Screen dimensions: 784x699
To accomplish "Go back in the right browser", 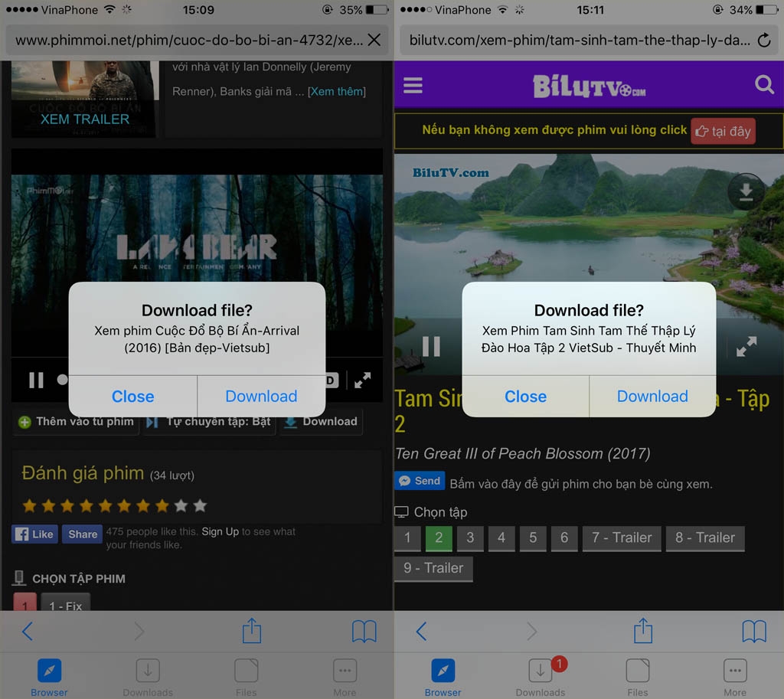I will [422, 631].
